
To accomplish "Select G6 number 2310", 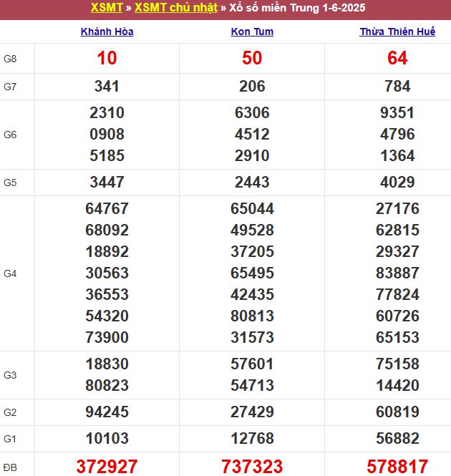I will pyautogui.click(x=107, y=113).
